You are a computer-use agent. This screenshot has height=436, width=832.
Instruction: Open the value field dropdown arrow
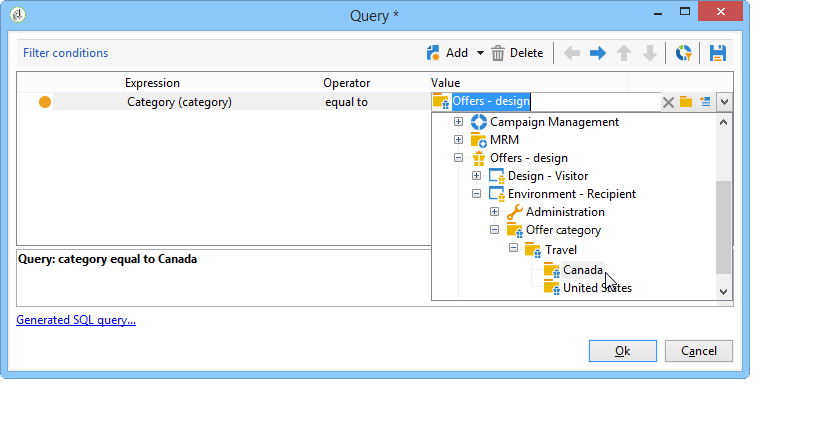724,102
